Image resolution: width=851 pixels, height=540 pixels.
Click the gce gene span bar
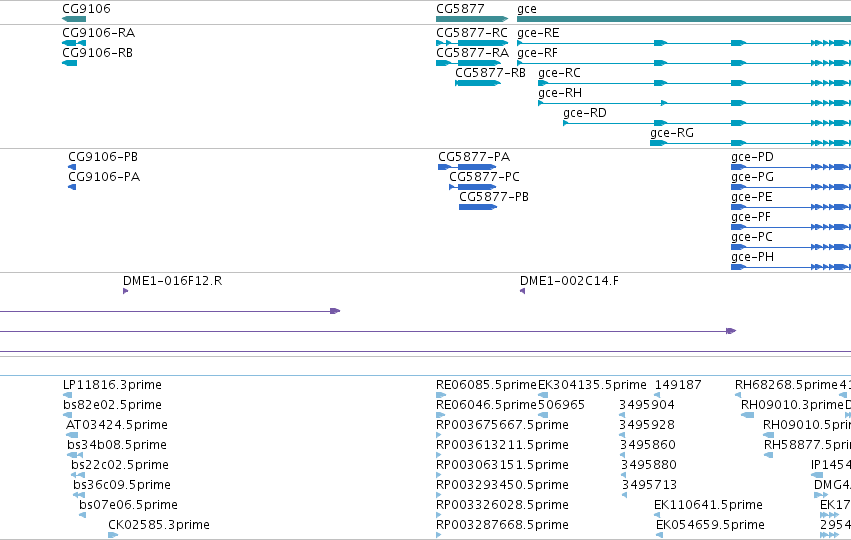(x=684, y=19)
